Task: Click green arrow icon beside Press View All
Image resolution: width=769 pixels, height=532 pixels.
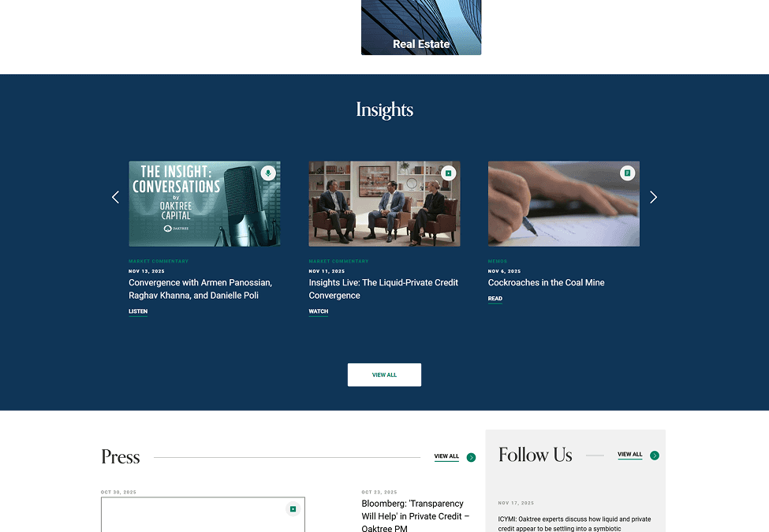Action: pos(471,458)
